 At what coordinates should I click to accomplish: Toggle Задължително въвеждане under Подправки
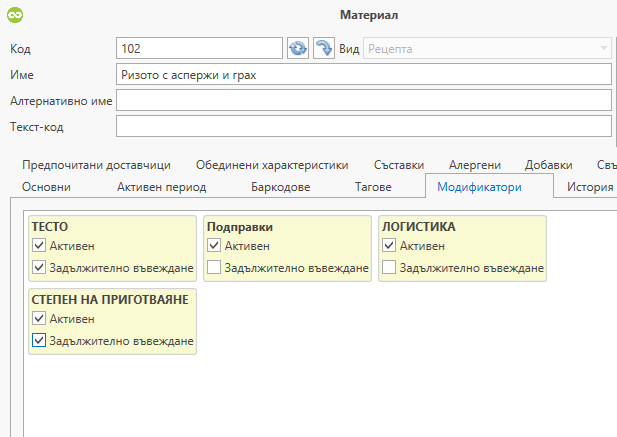click(214, 267)
